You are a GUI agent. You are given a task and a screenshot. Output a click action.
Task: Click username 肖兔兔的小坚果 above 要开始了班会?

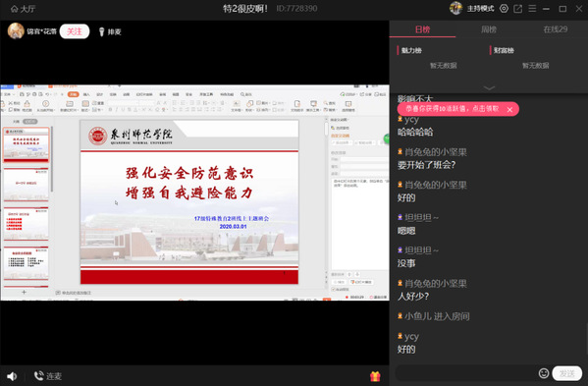coord(436,152)
